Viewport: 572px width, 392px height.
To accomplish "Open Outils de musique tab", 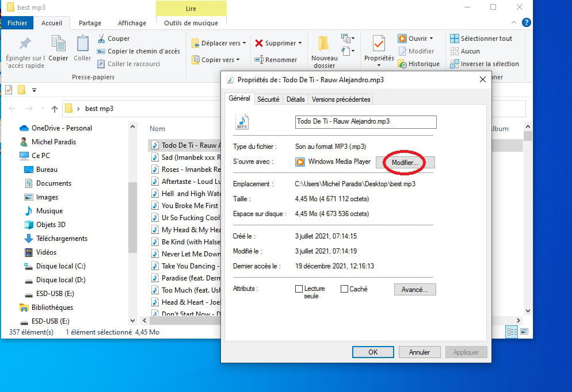I will point(191,23).
